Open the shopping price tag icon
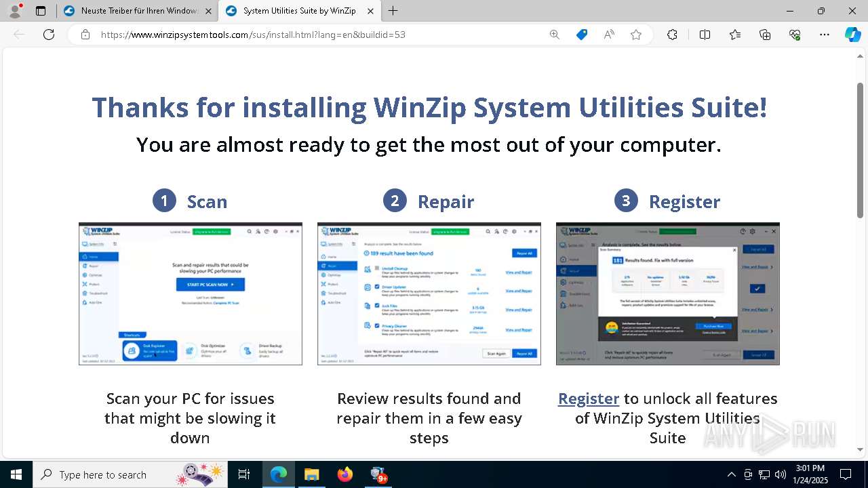The image size is (868, 488). 582,35
